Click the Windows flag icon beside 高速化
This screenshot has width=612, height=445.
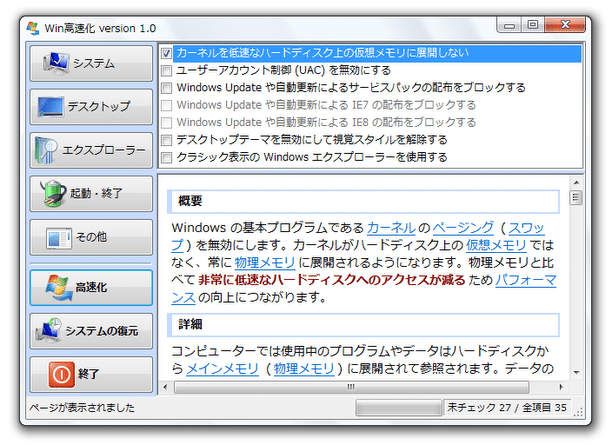coord(59,288)
